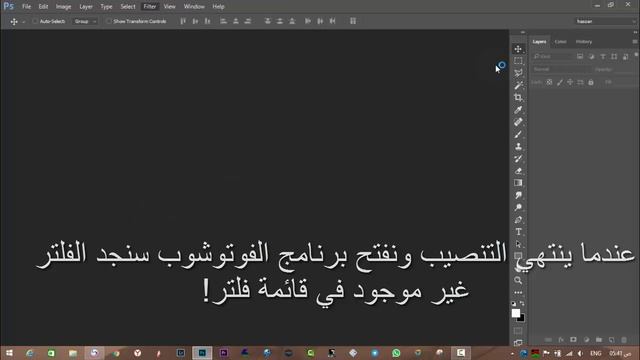
Task: Switch to the History tab
Action: click(x=584, y=42)
